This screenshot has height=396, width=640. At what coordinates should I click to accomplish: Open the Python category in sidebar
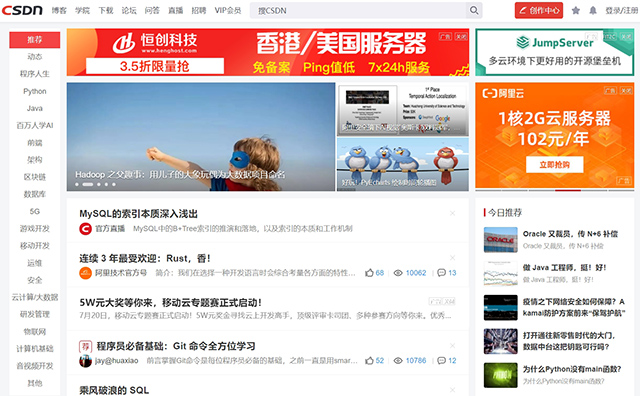tap(35, 91)
